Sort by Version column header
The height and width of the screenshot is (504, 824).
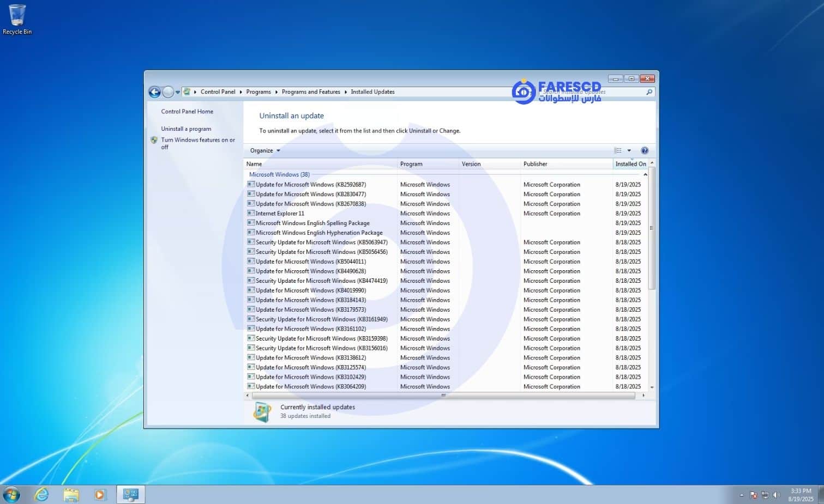click(x=490, y=163)
